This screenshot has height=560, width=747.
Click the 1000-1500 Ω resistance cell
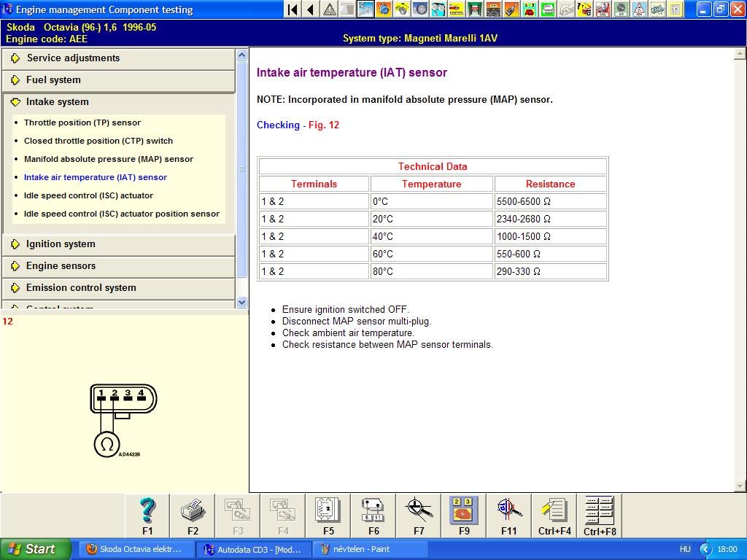point(550,237)
